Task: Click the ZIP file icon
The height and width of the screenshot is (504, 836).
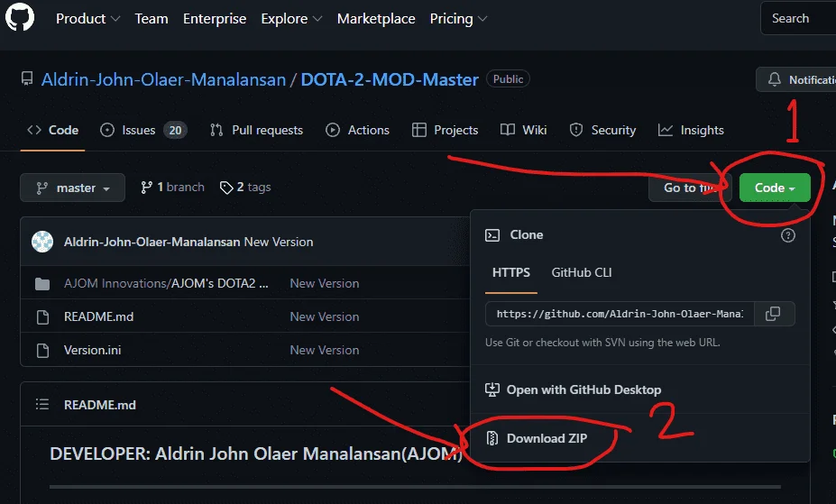Action: click(x=492, y=438)
